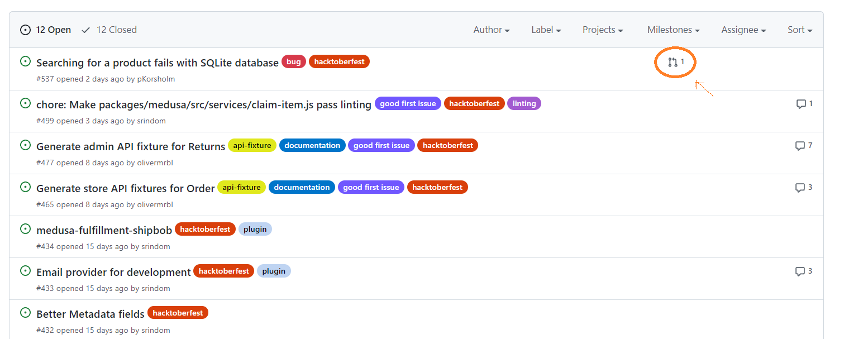Screen dimensions: 868x339
Task: Click the api-fixture color swatch label on #477
Action: coord(252,145)
